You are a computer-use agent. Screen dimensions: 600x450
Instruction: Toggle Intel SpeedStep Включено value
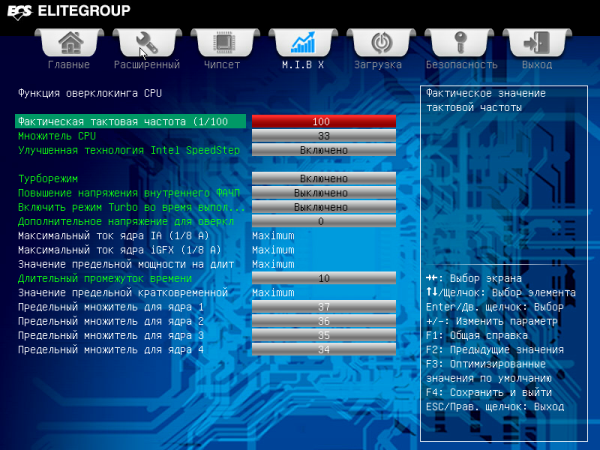click(324, 150)
